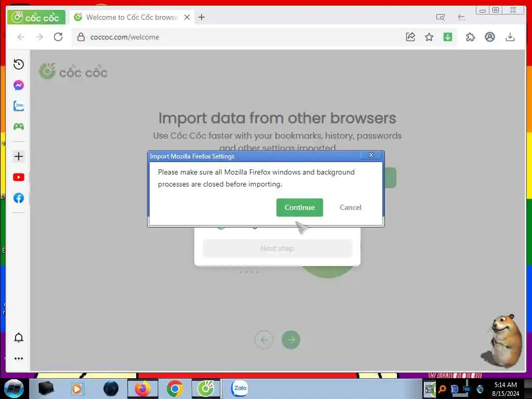Show downloads from the toolbar tray icon
The image size is (532, 399).
[510, 37]
